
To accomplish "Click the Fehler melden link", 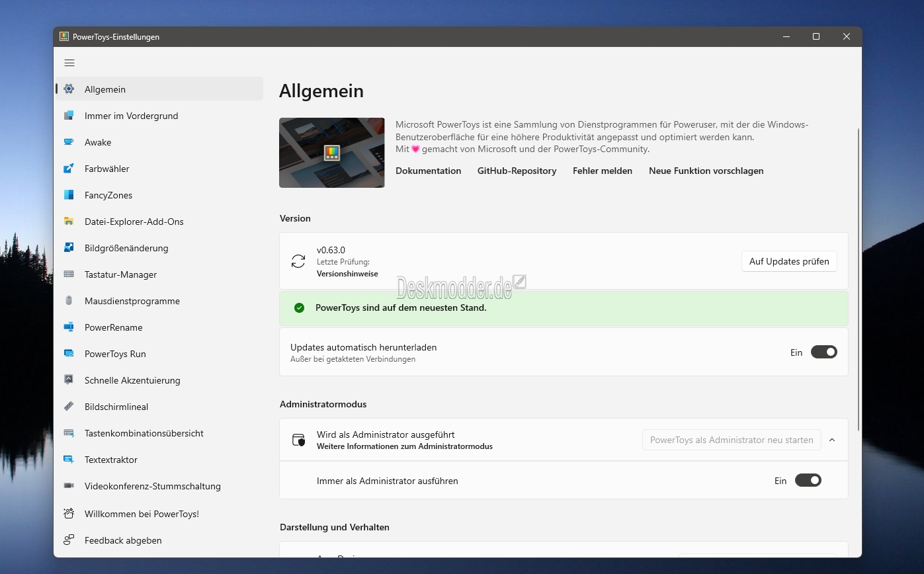I will pyautogui.click(x=603, y=171).
